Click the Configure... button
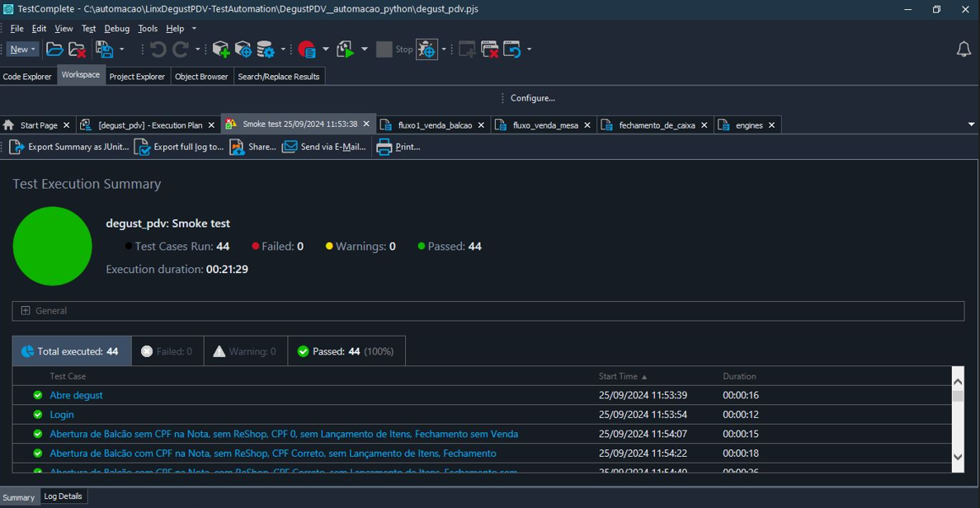The width and height of the screenshot is (980, 508). click(532, 98)
